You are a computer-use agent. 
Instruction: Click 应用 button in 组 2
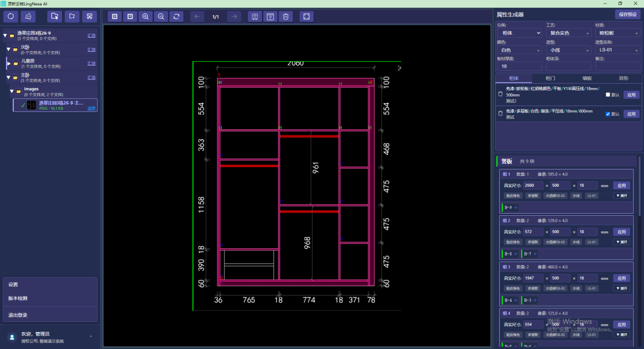point(622,231)
